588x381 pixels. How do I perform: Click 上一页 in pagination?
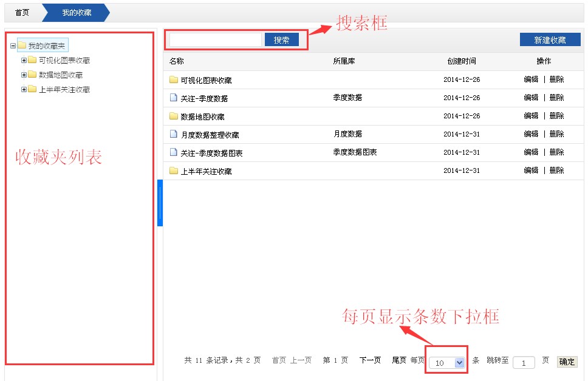(301, 360)
